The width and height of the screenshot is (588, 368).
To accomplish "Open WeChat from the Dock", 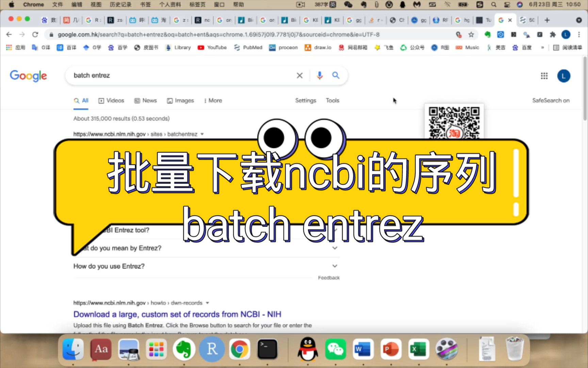I will click(x=336, y=349).
